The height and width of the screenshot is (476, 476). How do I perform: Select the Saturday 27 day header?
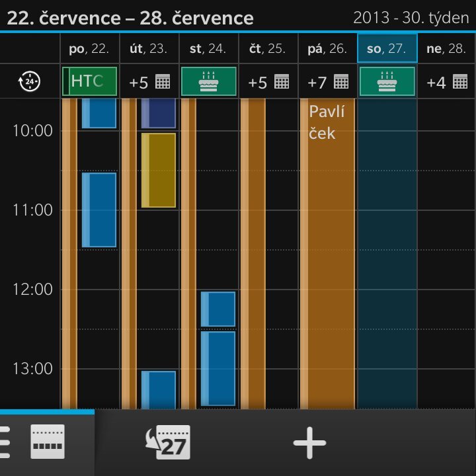tap(387, 49)
